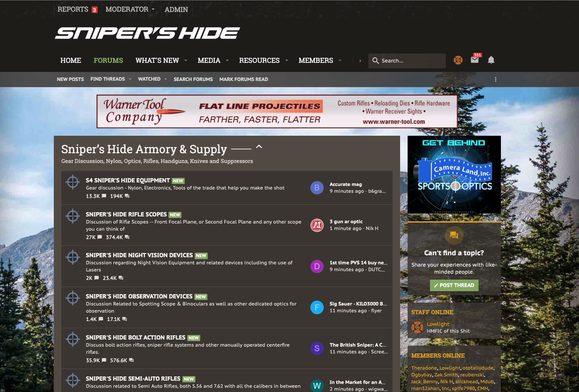Expand the What's New dropdown arrow
This screenshot has height=392, width=579.
click(186, 61)
